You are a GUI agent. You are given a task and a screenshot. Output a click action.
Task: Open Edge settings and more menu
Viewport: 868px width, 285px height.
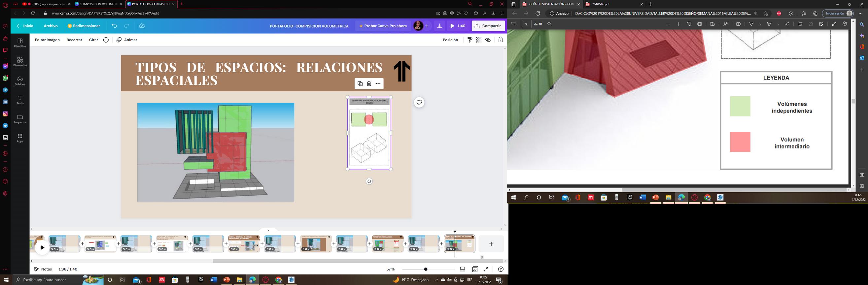(x=860, y=14)
